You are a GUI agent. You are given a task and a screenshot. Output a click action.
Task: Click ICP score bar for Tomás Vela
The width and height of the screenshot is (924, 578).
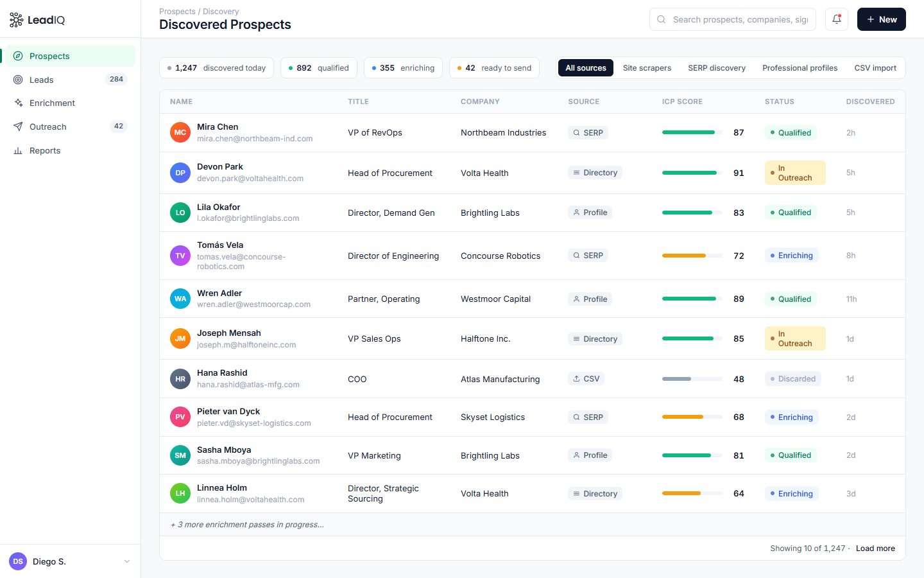[x=692, y=256]
